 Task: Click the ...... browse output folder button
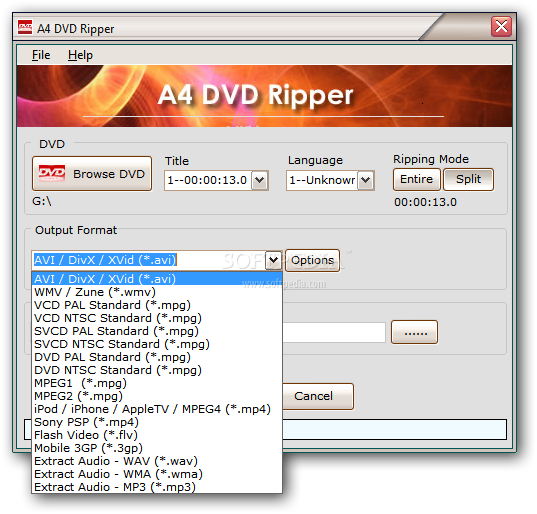(414, 332)
